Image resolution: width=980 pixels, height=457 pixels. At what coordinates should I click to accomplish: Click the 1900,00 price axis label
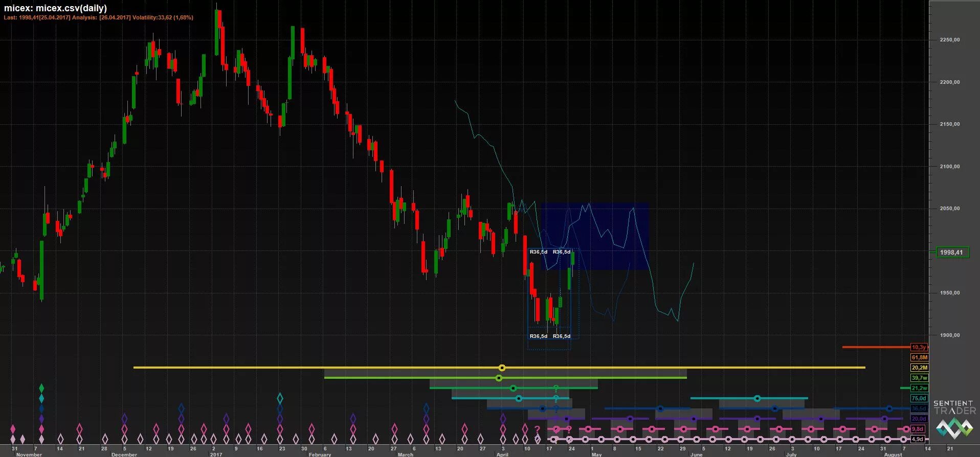pos(949,335)
